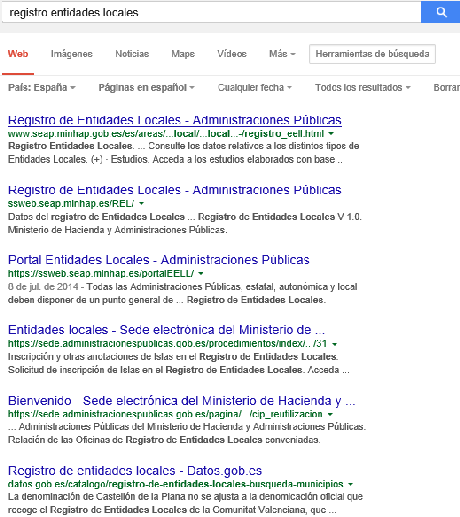Expand arrow beside ssweb.seap.minhap.es/portalEELL/ URL

201,274
